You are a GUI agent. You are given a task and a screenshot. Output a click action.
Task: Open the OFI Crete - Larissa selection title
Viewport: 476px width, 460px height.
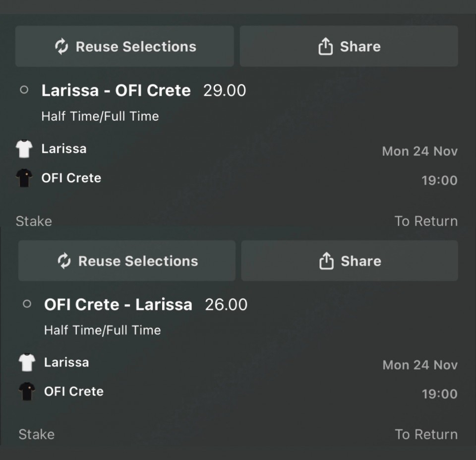tap(118, 304)
